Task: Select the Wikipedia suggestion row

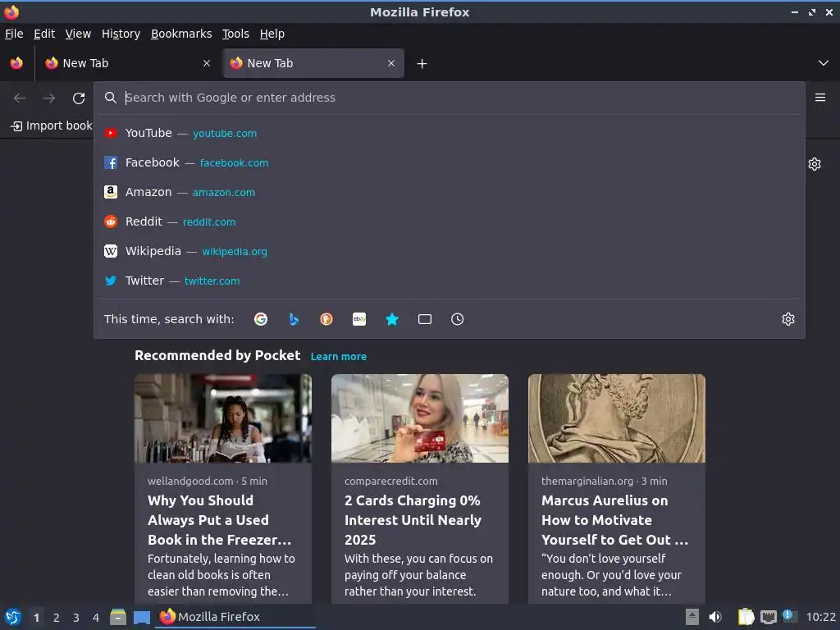Action: pos(449,251)
